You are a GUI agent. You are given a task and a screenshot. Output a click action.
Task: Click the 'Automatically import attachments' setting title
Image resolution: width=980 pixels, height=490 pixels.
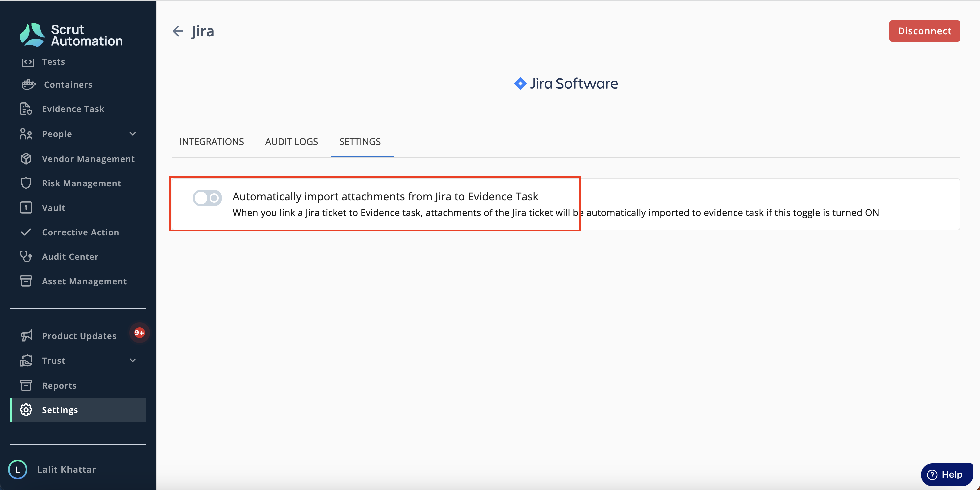click(385, 196)
